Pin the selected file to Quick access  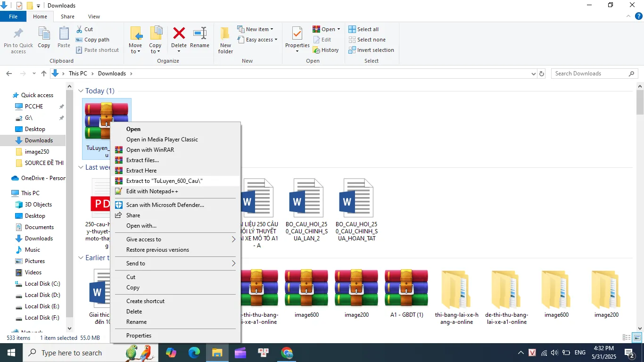(18, 40)
